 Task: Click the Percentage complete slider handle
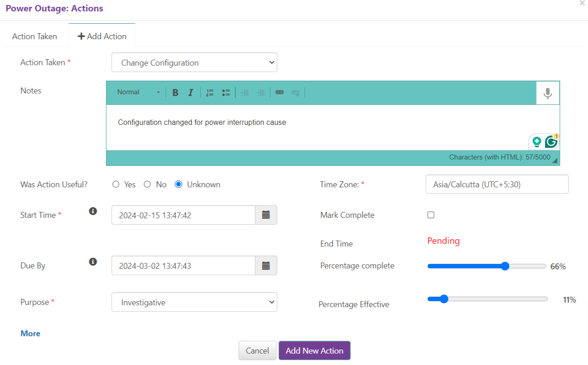pyautogui.click(x=505, y=266)
